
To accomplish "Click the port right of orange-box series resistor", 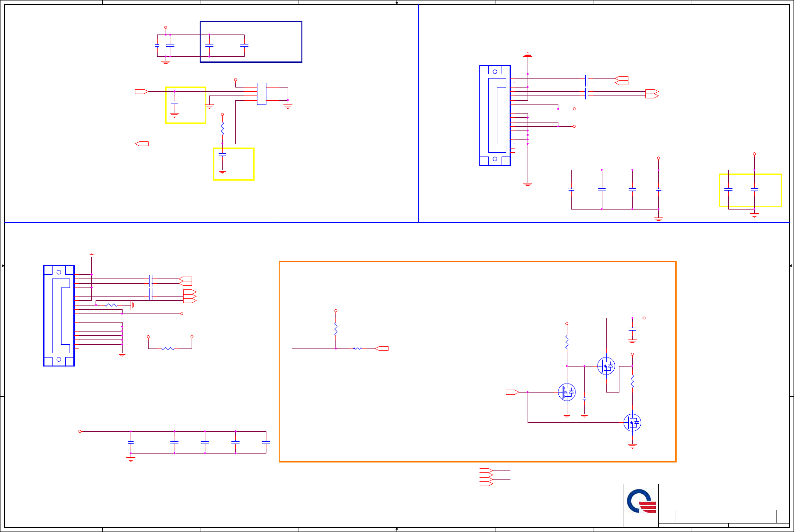I will pos(382,349).
